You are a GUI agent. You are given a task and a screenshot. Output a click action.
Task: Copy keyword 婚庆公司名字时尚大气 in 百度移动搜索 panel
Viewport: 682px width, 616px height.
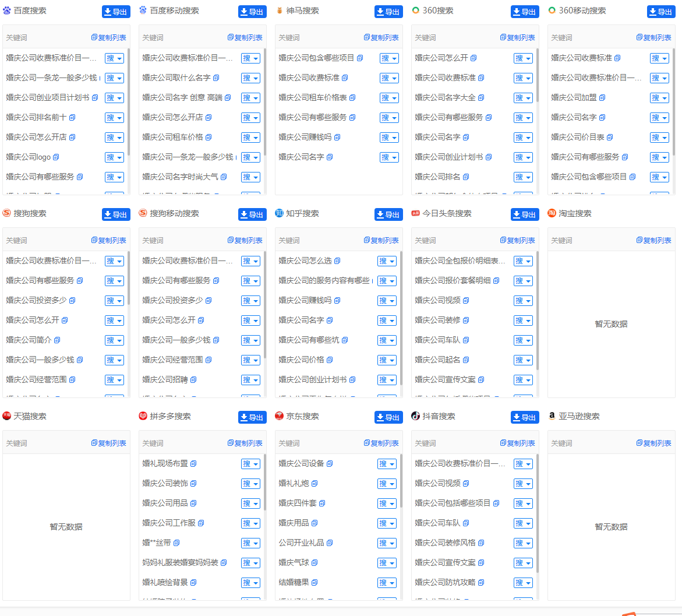[x=224, y=177]
